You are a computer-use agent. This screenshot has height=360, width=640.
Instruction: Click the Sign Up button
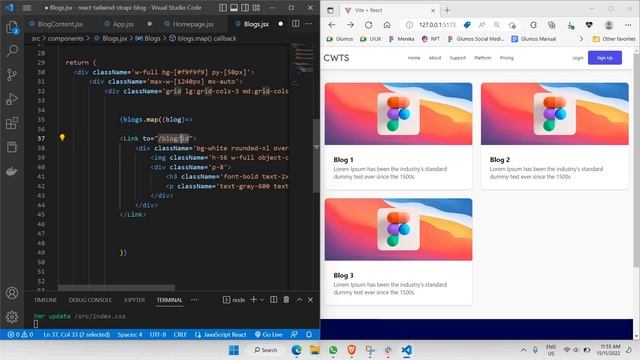click(x=604, y=58)
